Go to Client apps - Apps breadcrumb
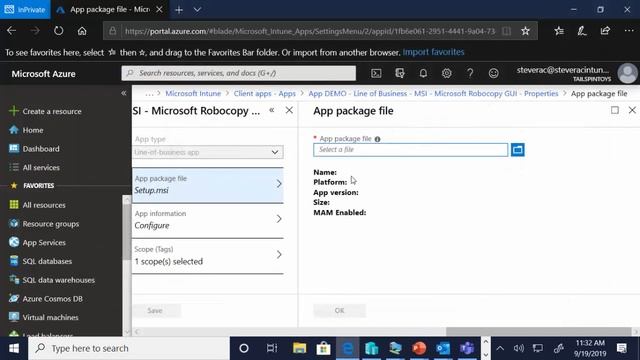640x360 pixels. tap(264, 93)
